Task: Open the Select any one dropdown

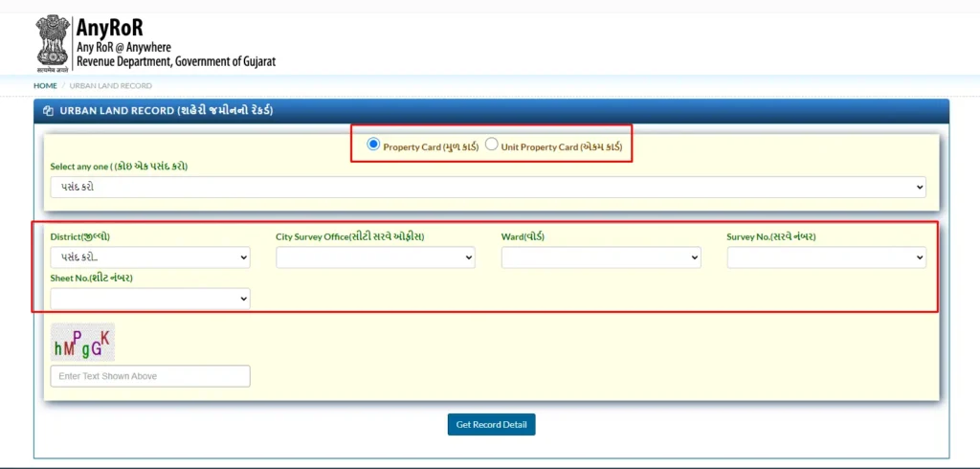Action: [x=487, y=187]
